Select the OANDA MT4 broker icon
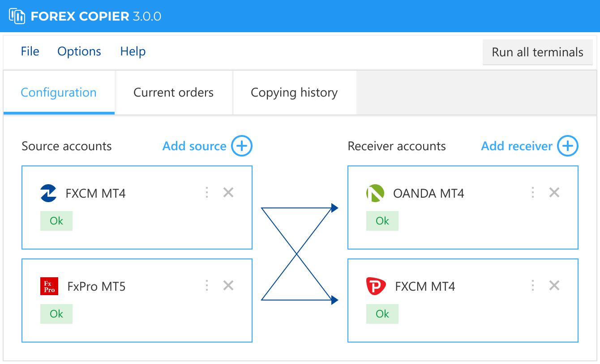Viewport: 600px width, 364px height. coord(374,193)
